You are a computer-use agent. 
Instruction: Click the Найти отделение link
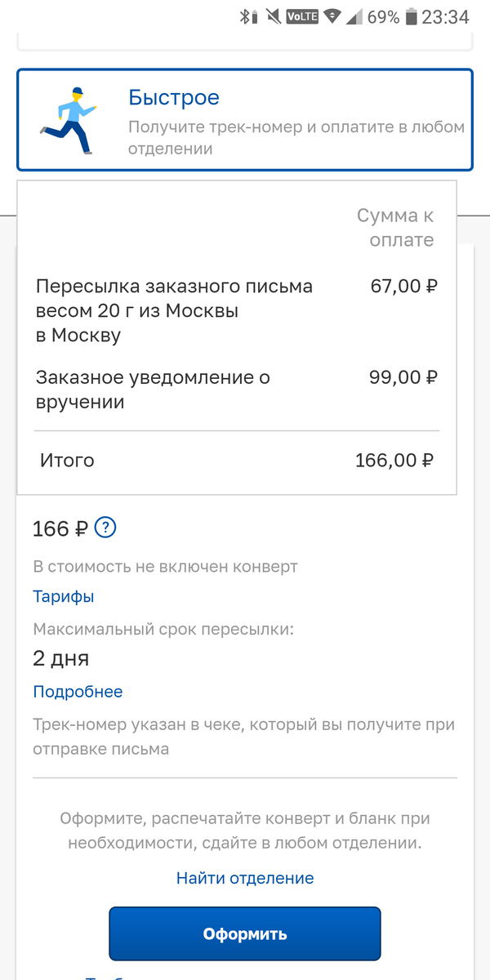click(244, 877)
